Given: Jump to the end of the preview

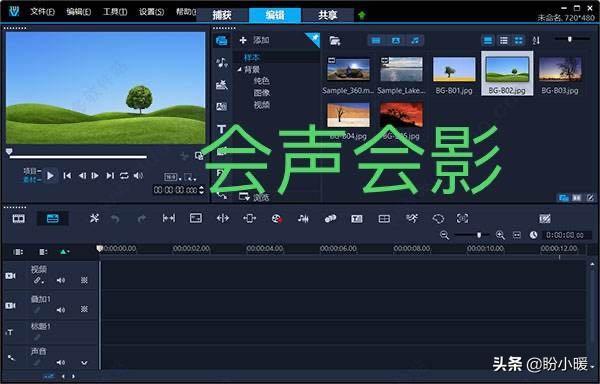Looking at the screenshot, I should click(110, 176).
